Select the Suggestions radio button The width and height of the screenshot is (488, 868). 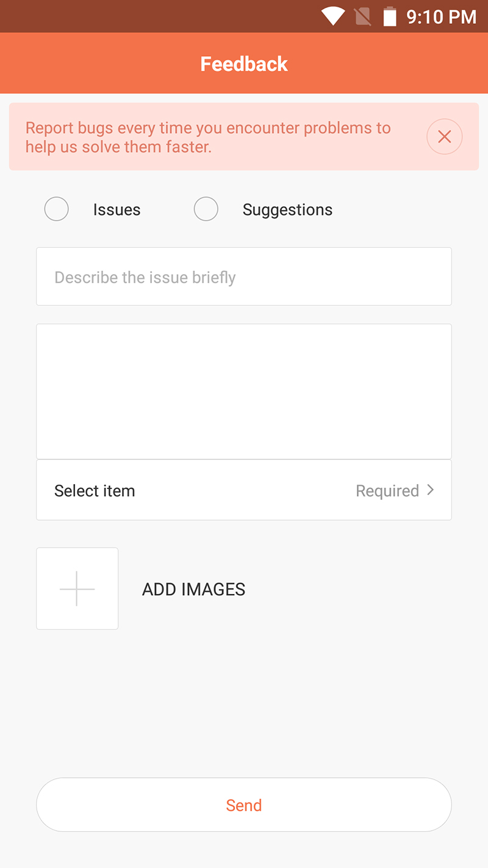click(206, 209)
